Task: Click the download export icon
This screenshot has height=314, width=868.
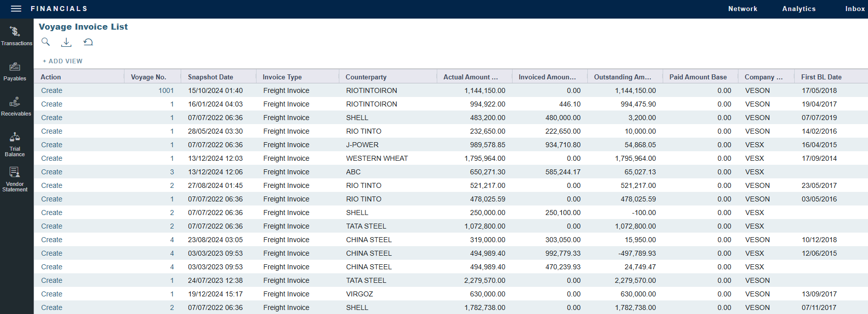Action: point(66,42)
